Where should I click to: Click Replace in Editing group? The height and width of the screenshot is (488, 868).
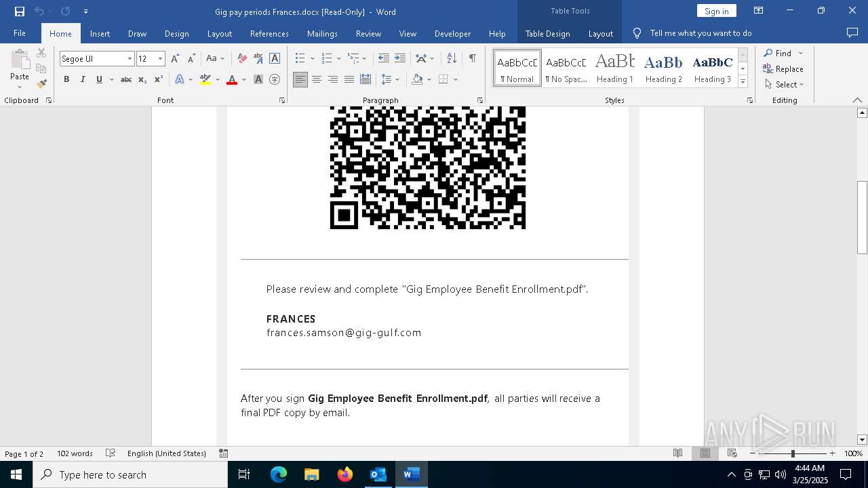coord(783,69)
